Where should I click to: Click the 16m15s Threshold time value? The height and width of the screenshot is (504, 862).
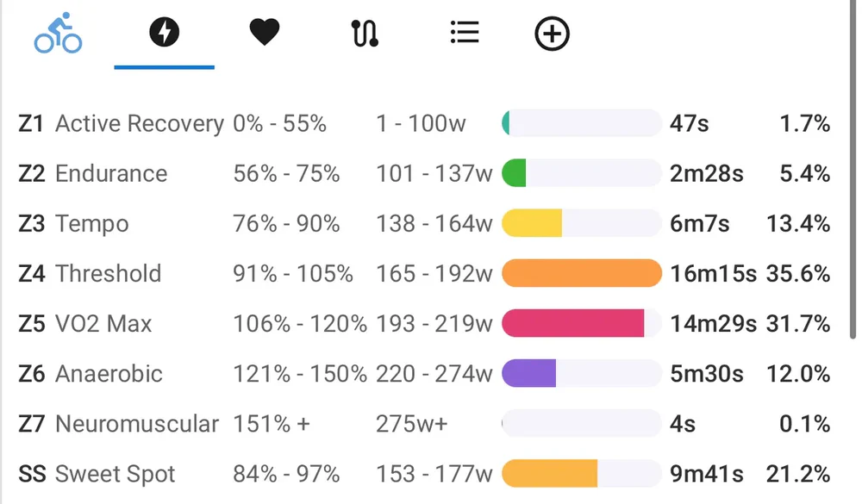(713, 274)
